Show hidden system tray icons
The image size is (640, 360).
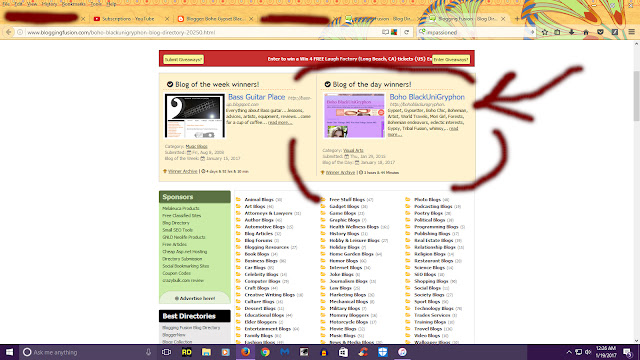tap(569, 352)
